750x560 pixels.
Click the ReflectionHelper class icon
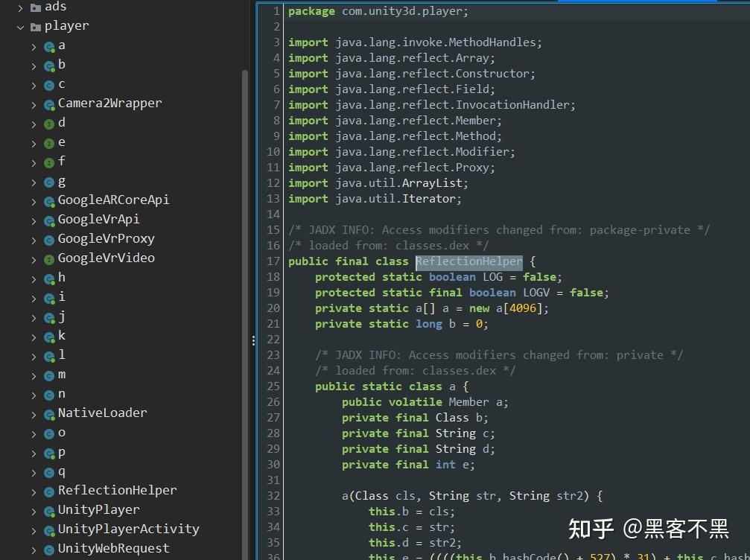[48, 490]
